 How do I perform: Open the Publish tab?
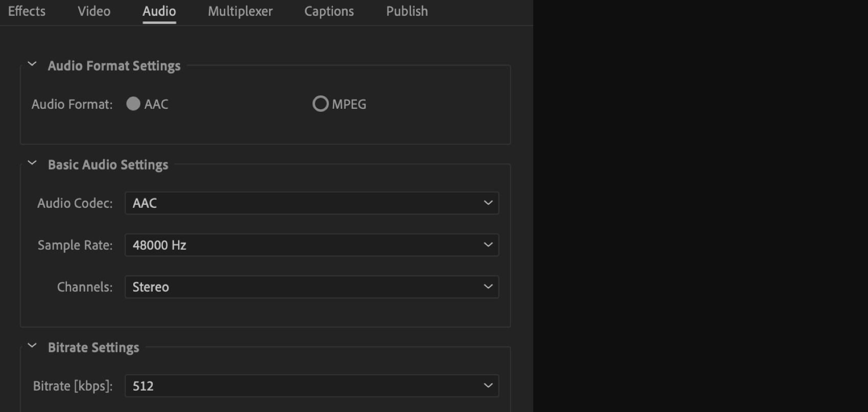pyautogui.click(x=407, y=11)
